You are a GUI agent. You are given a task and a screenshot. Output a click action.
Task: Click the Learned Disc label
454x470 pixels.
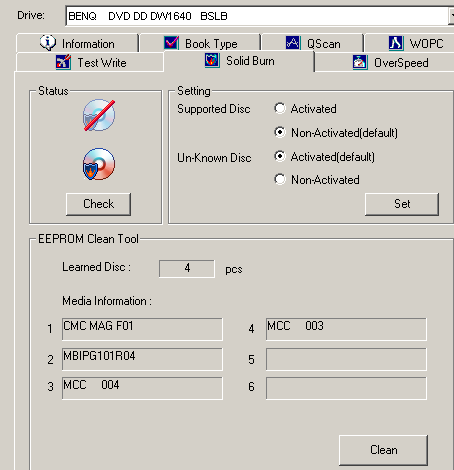(97, 267)
